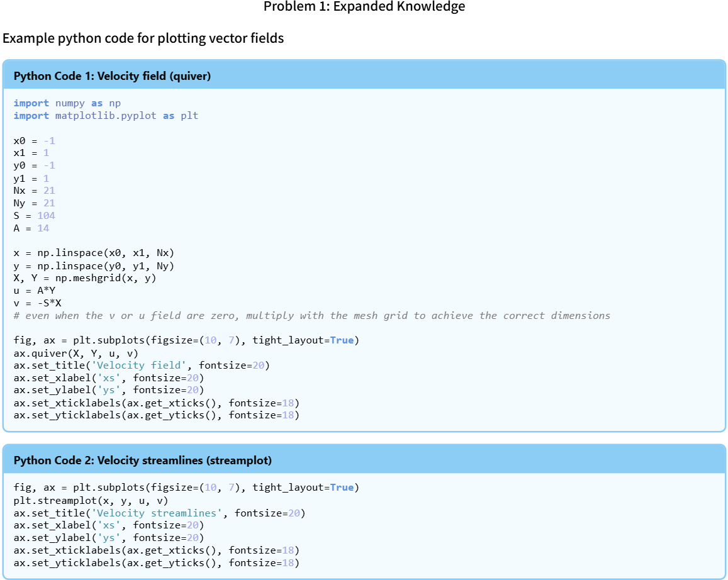Click the 'Example python code for plotting' intro text
Image resolution: width=728 pixels, height=580 pixels.
point(143,38)
